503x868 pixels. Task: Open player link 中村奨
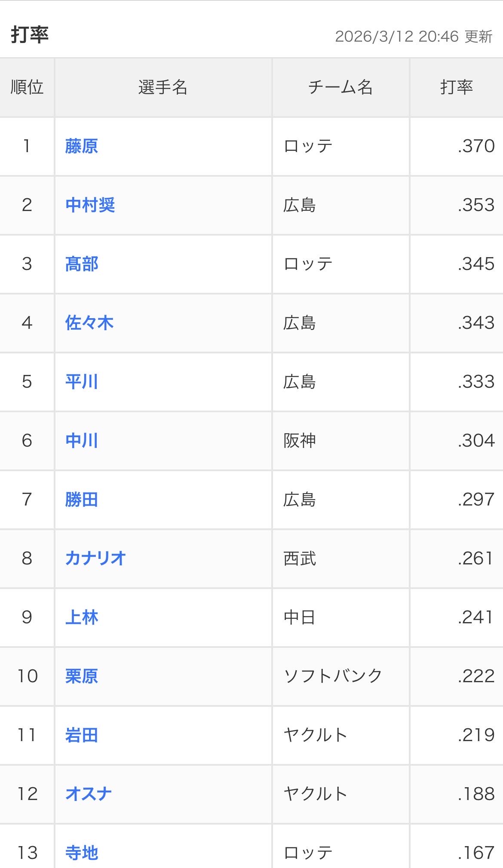[x=90, y=205]
